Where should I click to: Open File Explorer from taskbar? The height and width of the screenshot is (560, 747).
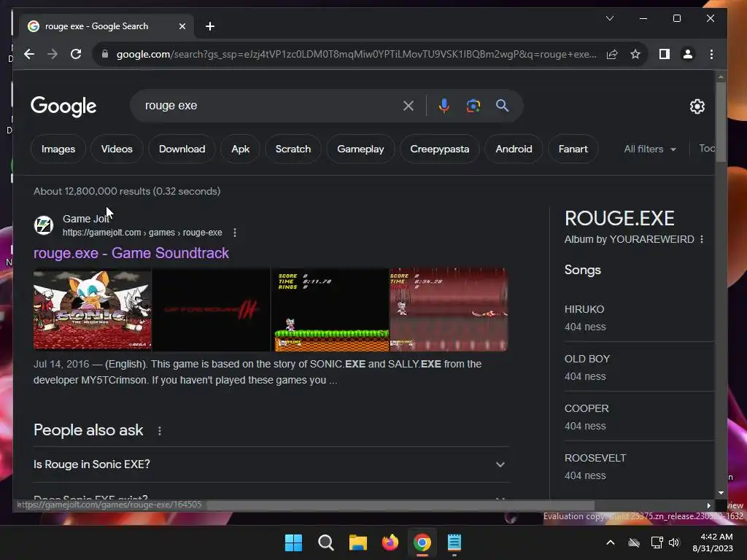[x=357, y=542]
